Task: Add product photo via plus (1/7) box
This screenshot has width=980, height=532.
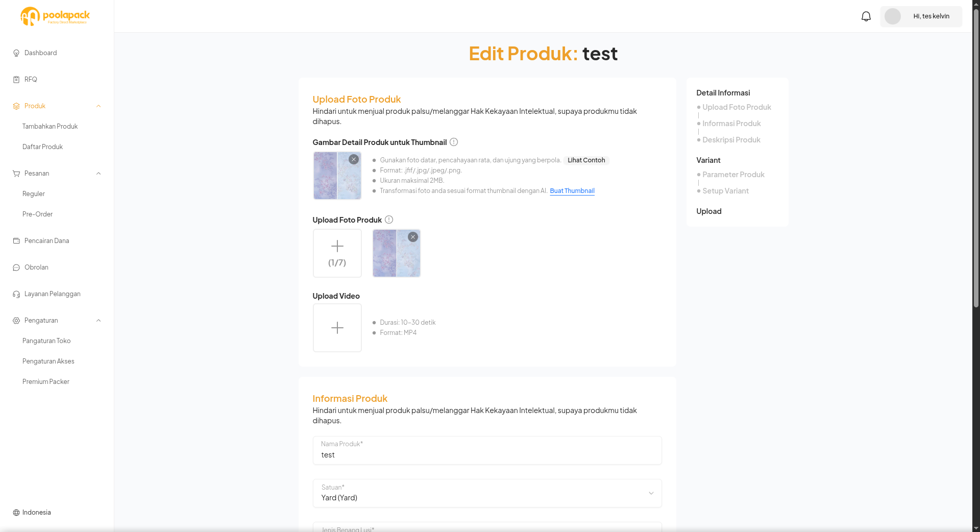Action: point(337,253)
